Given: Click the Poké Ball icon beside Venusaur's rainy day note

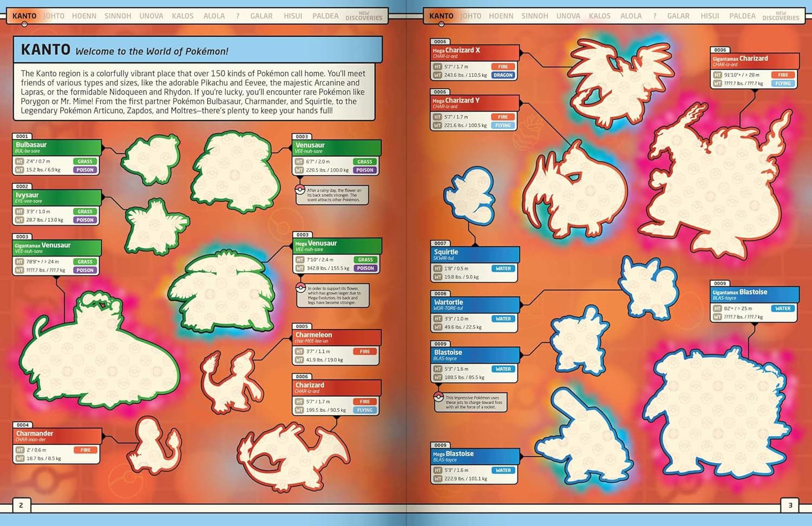Looking at the screenshot, I should click(299, 190).
